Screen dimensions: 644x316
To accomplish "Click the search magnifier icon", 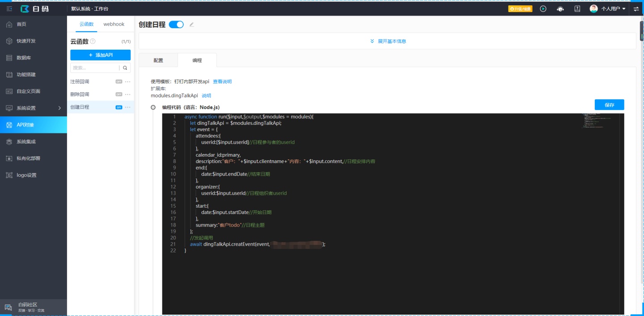I will 125,68.
